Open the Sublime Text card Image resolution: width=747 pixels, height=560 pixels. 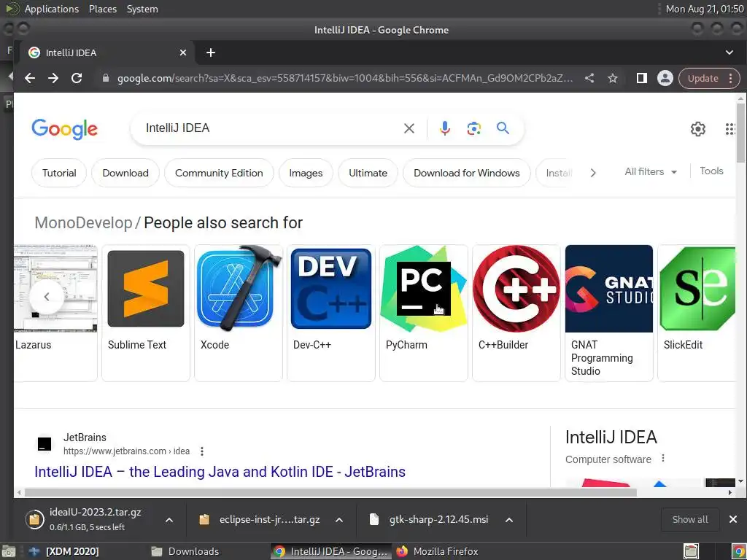tap(146, 313)
